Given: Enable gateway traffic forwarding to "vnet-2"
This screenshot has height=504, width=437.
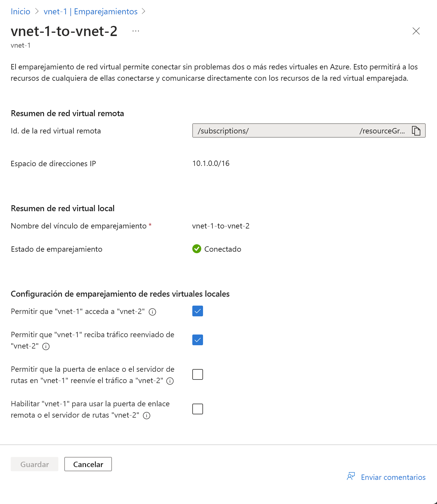Looking at the screenshot, I should click(197, 374).
